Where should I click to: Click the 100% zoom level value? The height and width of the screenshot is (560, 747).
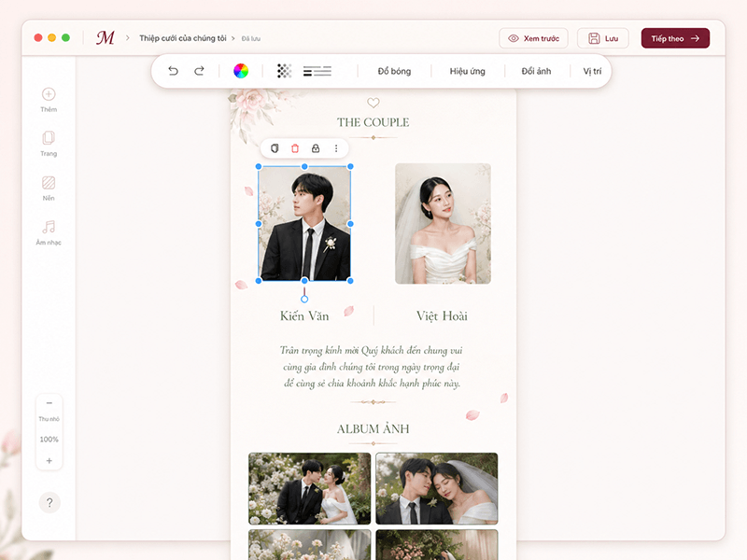(x=49, y=439)
